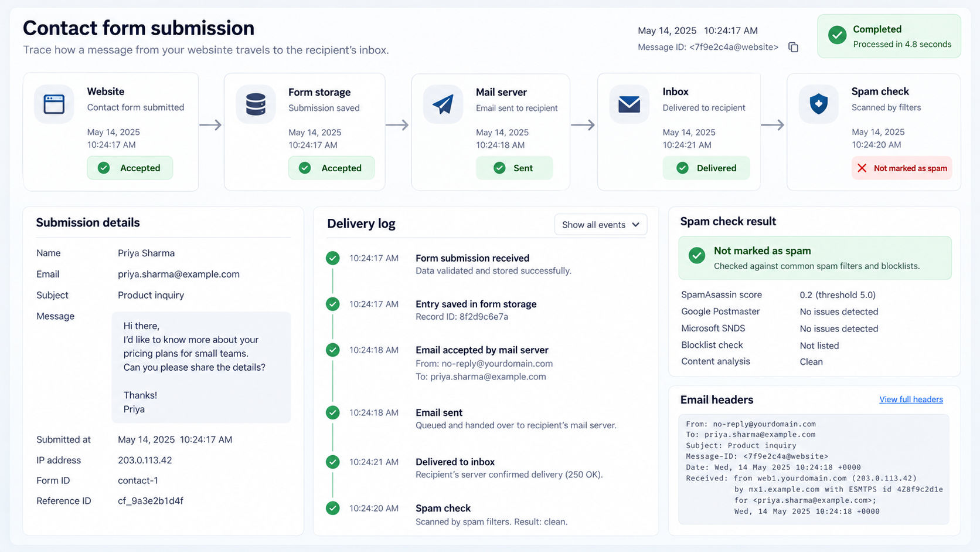
Task: Click the Form storage database icon
Action: pyautogui.click(x=256, y=104)
